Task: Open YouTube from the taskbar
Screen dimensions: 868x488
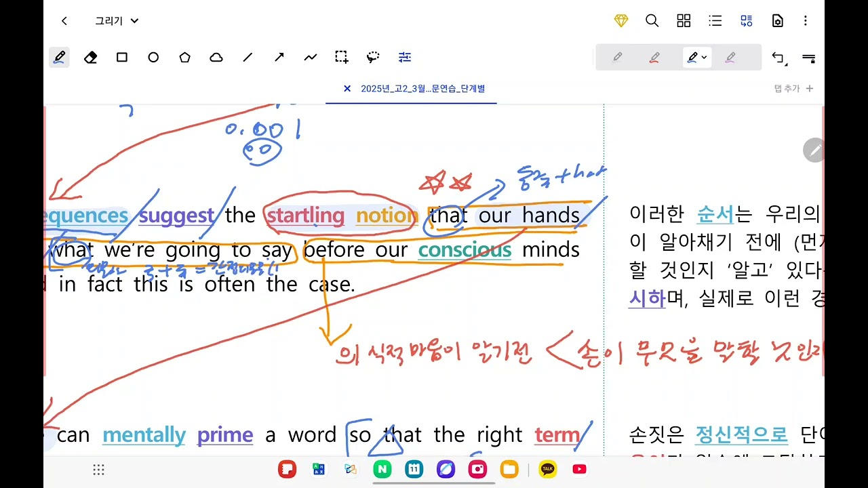Action: (579, 469)
